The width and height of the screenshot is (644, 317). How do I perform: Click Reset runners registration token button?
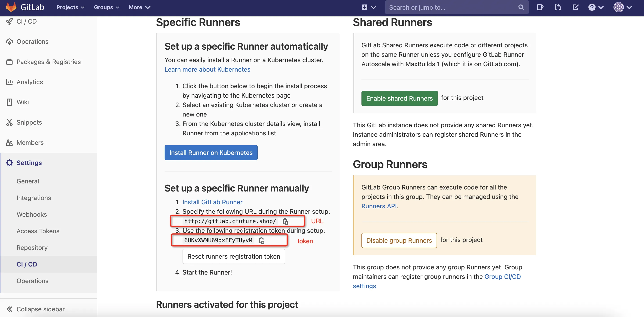(233, 256)
